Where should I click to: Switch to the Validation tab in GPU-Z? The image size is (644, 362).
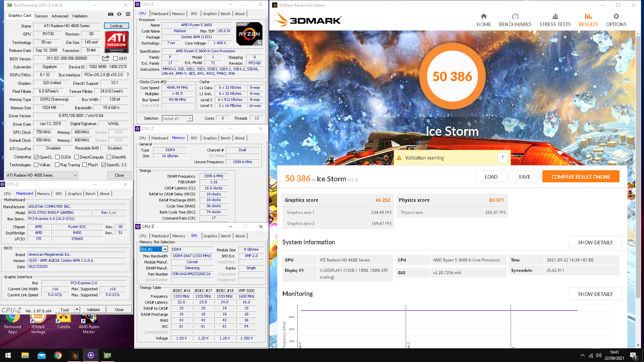80,16
